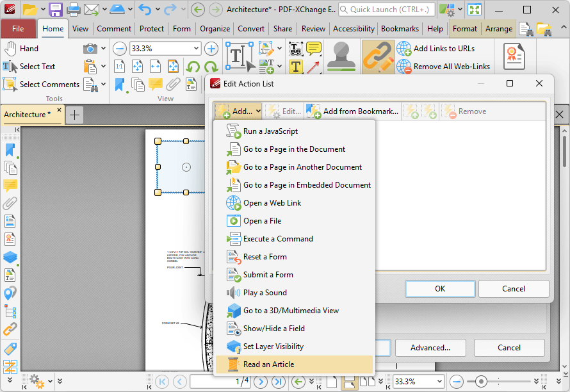The height and width of the screenshot is (392, 570).
Task: Open the Add dropdown in the dialog
Action: [238, 111]
